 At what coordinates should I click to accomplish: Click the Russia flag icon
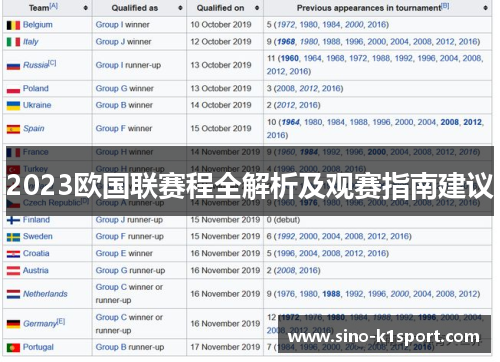pyautogui.click(x=13, y=66)
